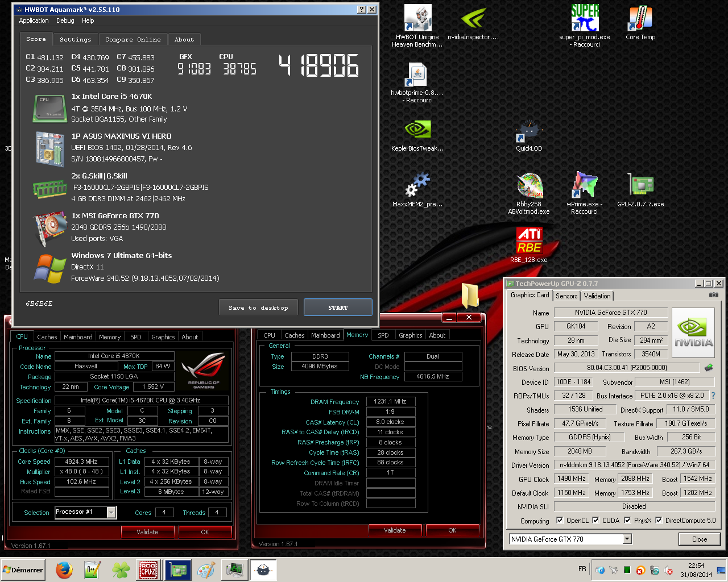The width and height of the screenshot is (728, 582).
Task: Launch the QuickLOD shortcut icon
Action: pyautogui.click(x=529, y=135)
